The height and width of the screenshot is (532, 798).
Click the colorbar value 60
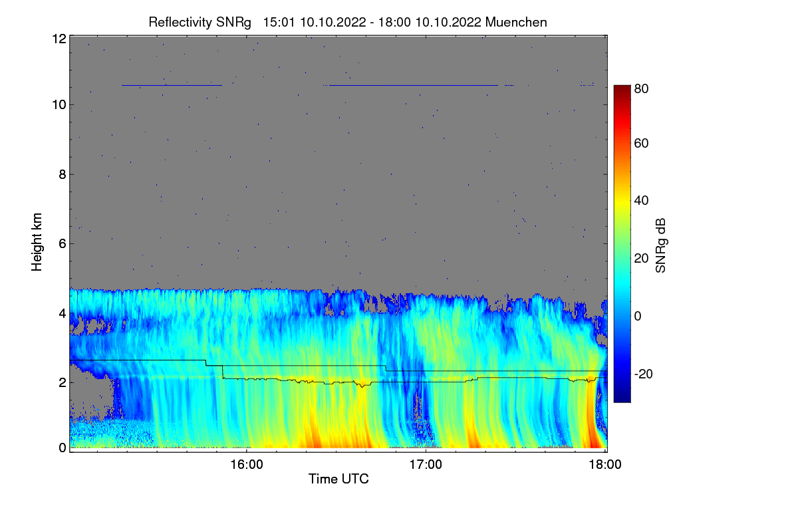[641, 143]
